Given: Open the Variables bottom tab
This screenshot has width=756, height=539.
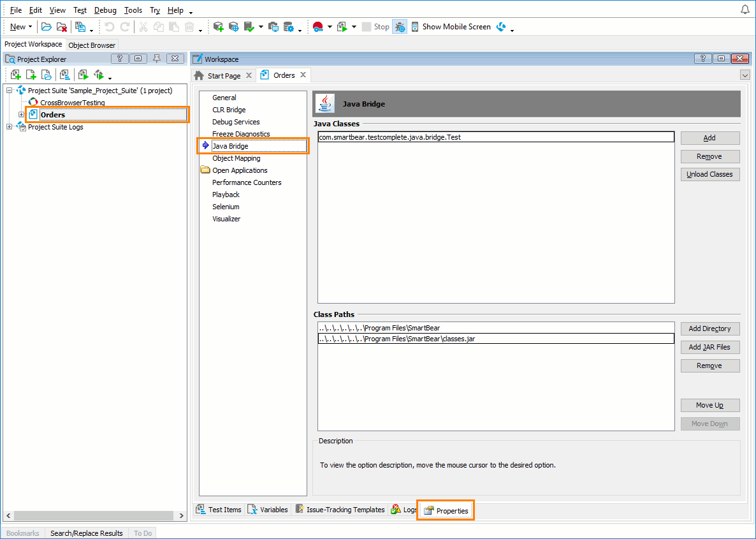Looking at the screenshot, I should pos(268,510).
